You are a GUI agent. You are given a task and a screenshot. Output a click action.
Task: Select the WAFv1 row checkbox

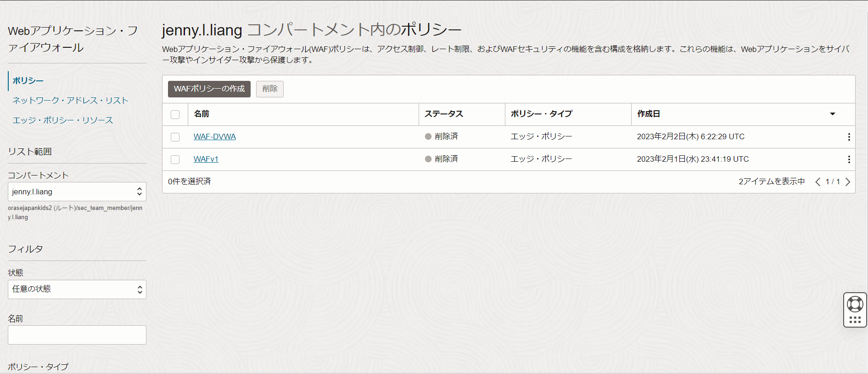175,159
